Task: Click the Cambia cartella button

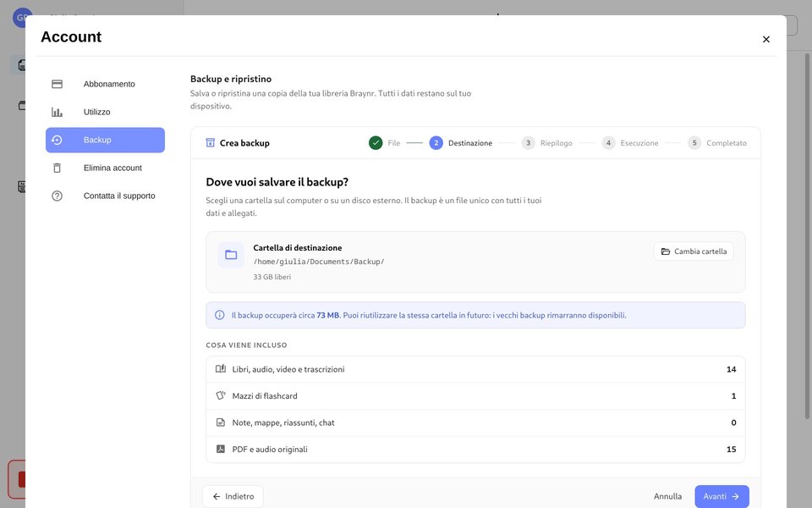Action: pyautogui.click(x=694, y=251)
